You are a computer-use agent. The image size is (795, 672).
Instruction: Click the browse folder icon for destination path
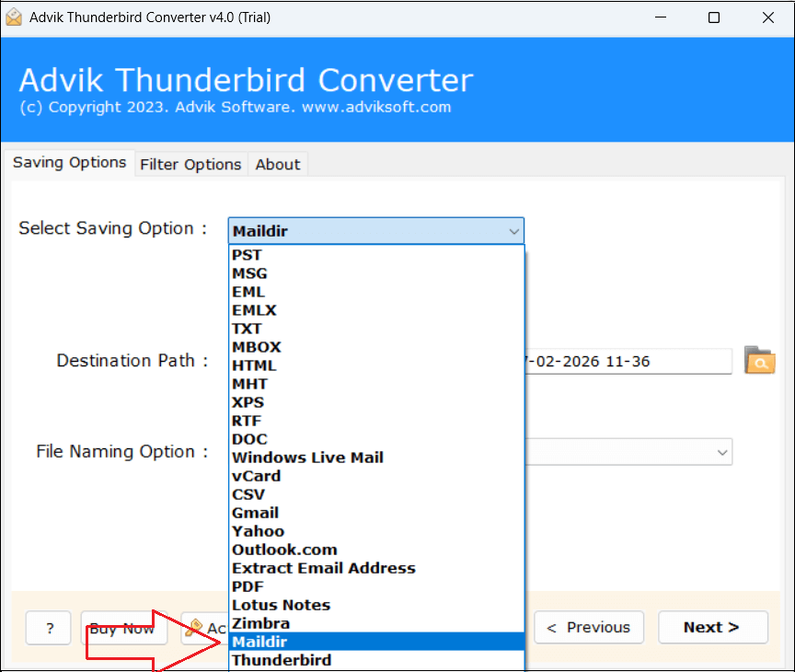click(x=759, y=361)
